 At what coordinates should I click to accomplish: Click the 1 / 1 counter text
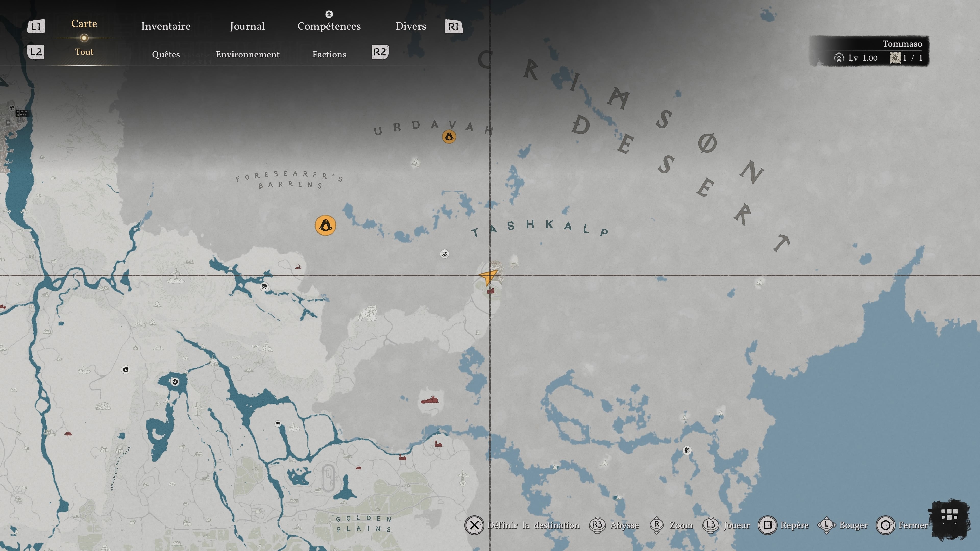[913, 58]
